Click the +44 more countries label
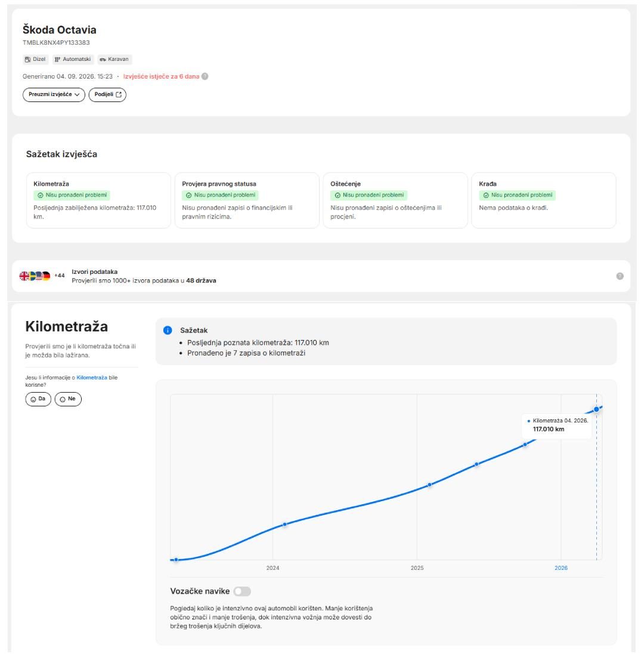The width and height of the screenshot is (644, 657). (x=60, y=276)
